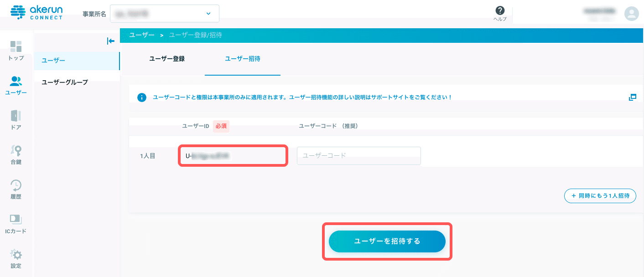The height and width of the screenshot is (277, 644).
Task: Select the ユーザー招待 tab
Action: 242,59
